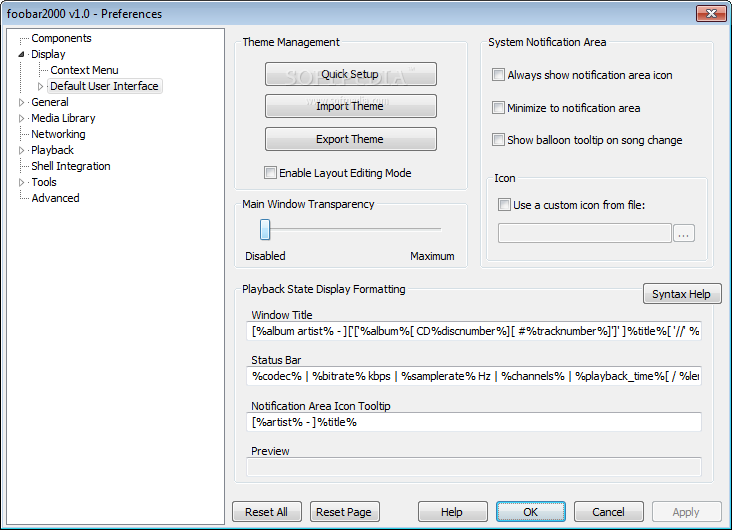Open the Advanced preferences page
Screen dimensions: 732x530
[x=55, y=198]
